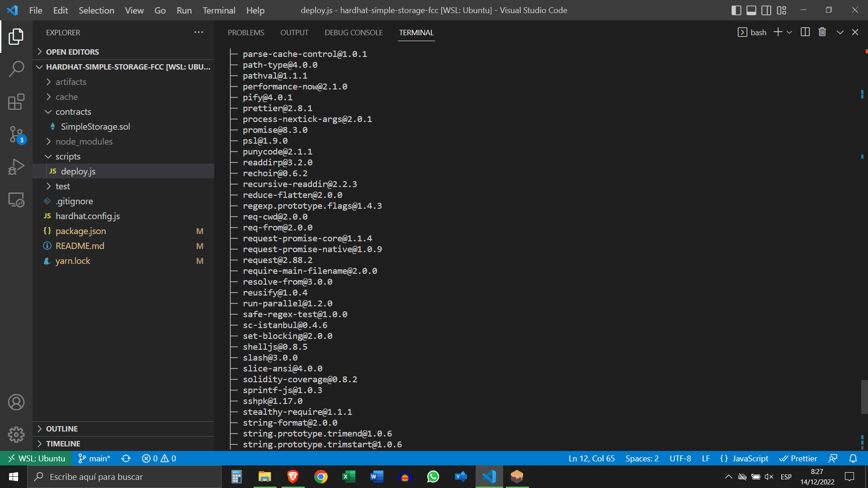Click the main* branch indicator in status bar
The width and height of the screenshot is (868, 488).
tap(94, 458)
